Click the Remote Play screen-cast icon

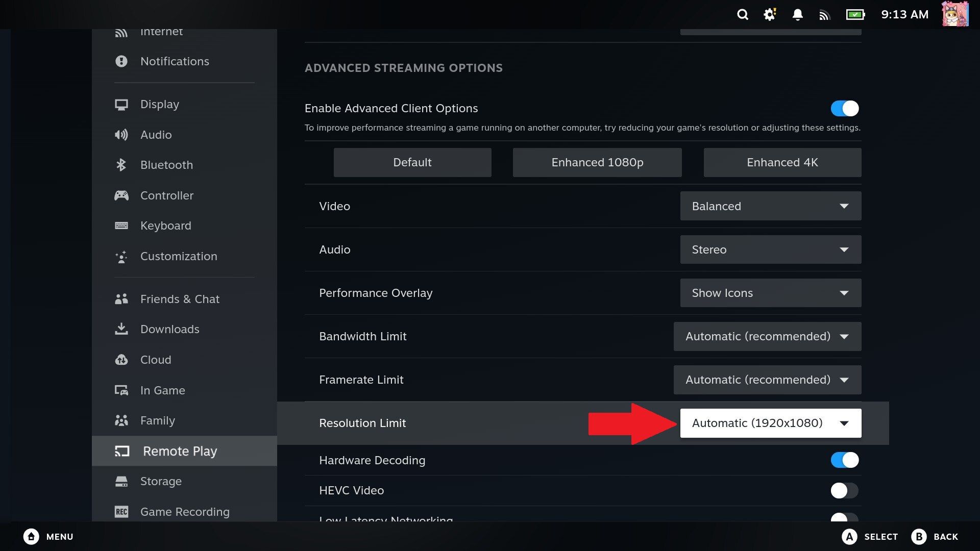121,451
